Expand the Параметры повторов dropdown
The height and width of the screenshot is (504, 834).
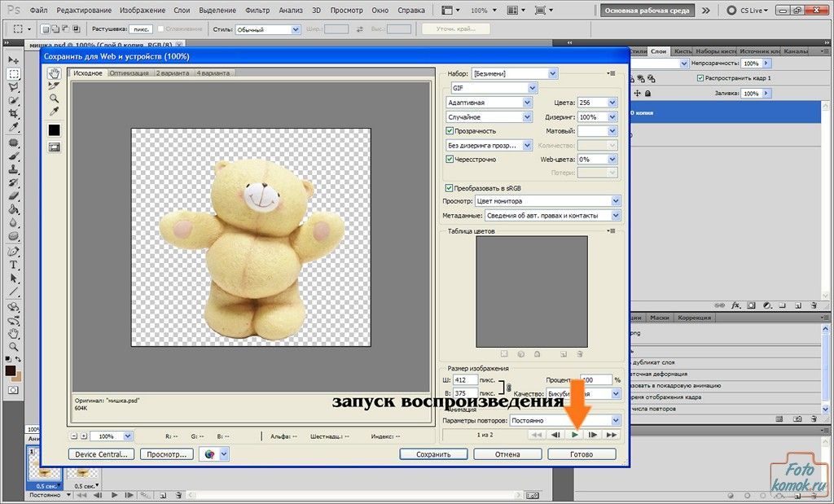click(x=615, y=421)
